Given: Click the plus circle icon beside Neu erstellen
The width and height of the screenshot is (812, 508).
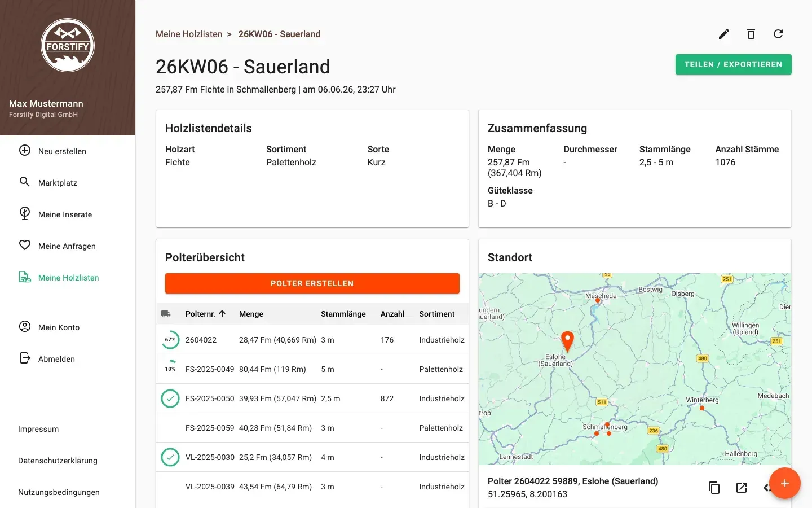Looking at the screenshot, I should pos(25,151).
